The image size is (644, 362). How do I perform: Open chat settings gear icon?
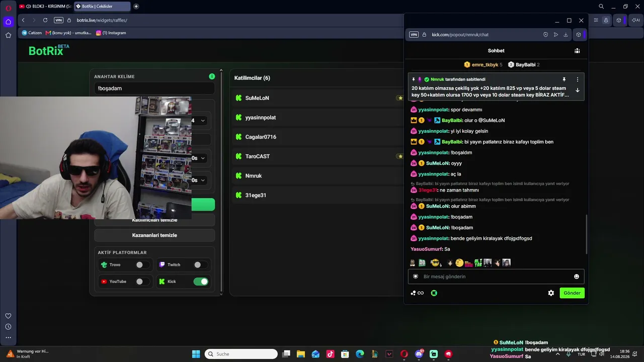[x=551, y=293]
